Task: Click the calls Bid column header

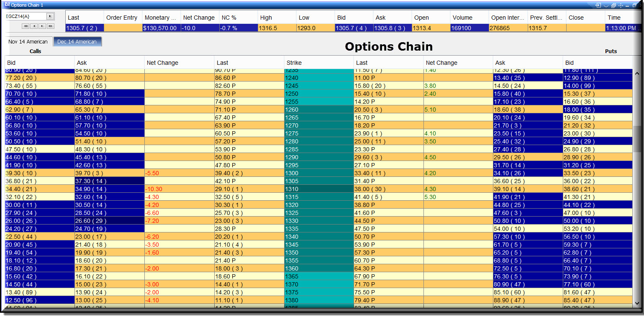Action: [x=40, y=63]
